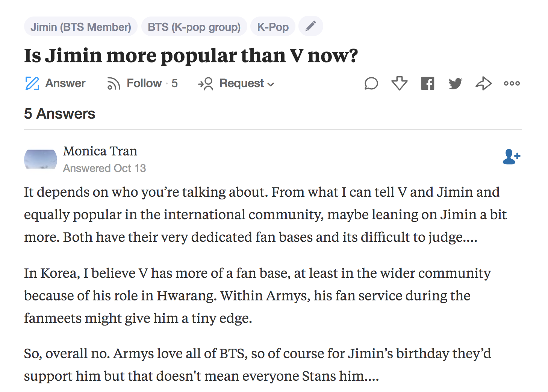Expand the Request dropdown chevron

click(x=271, y=84)
